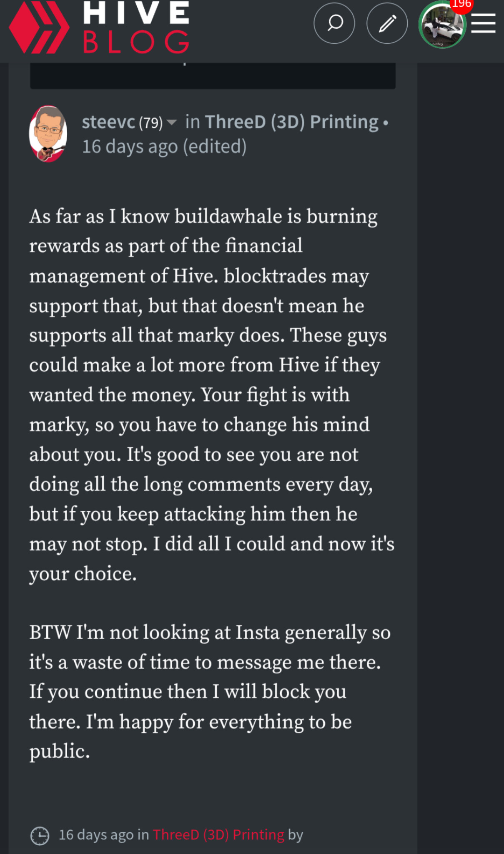This screenshot has width=504, height=854.
Task: Click the dark box above the comment
Action: [213, 76]
